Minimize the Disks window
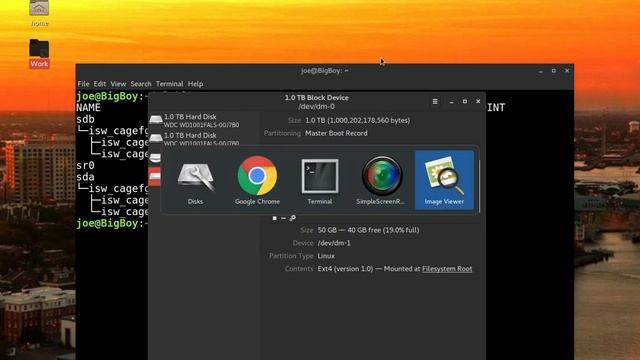640x360 pixels. 451,102
